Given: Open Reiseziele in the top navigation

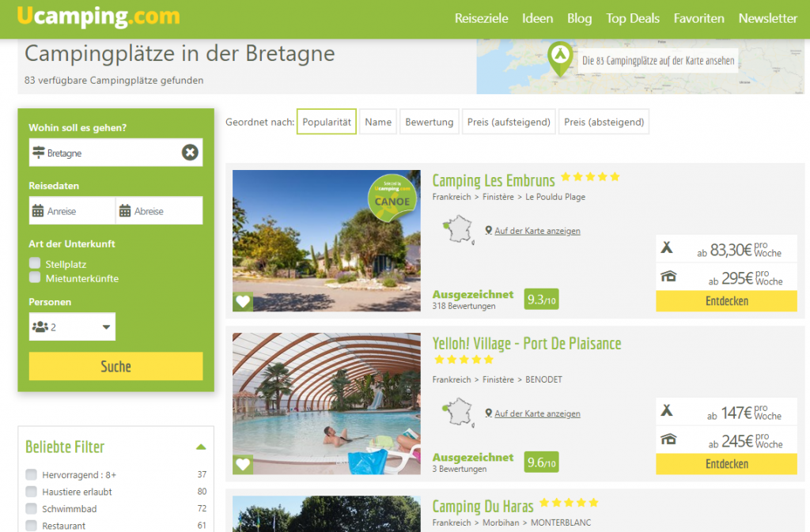Looking at the screenshot, I should 482,18.
